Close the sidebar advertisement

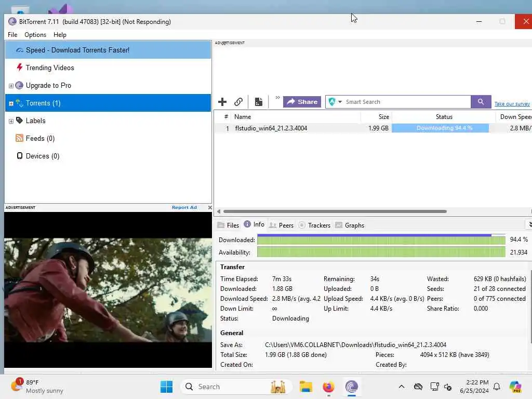pyautogui.click(x=210, y=207)
